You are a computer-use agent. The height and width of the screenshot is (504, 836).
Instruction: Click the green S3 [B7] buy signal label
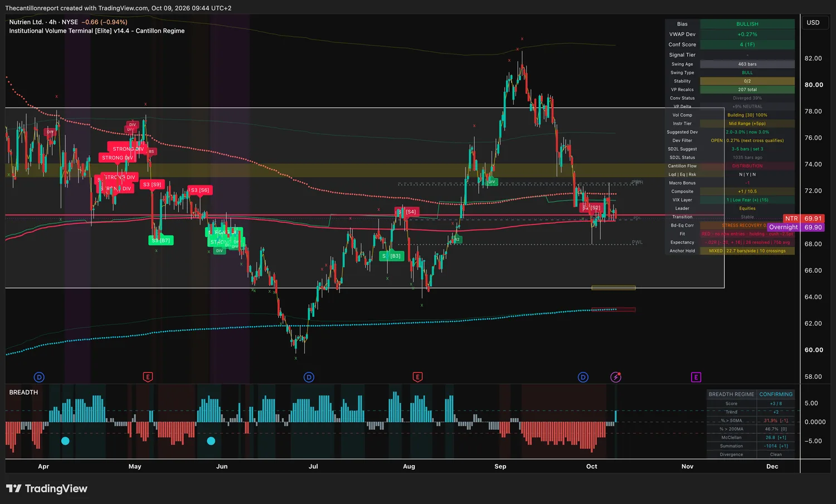point(161,240)
